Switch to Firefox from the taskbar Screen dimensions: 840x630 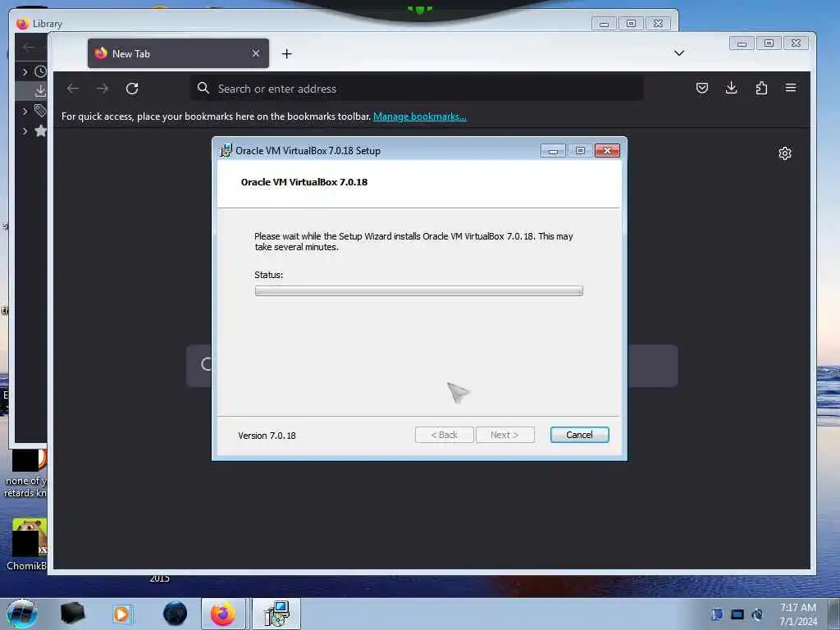pos(223,614)
